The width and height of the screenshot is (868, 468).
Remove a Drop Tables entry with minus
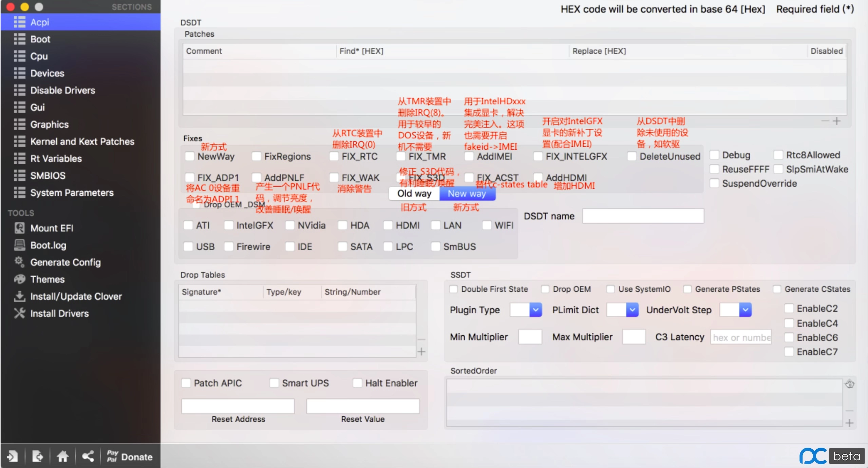tap(421, 339)
